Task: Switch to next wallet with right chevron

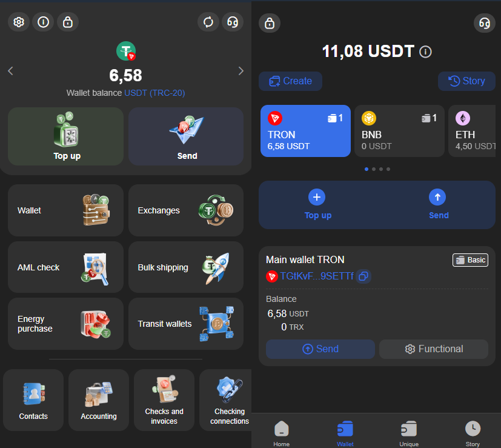Action: 241,70
